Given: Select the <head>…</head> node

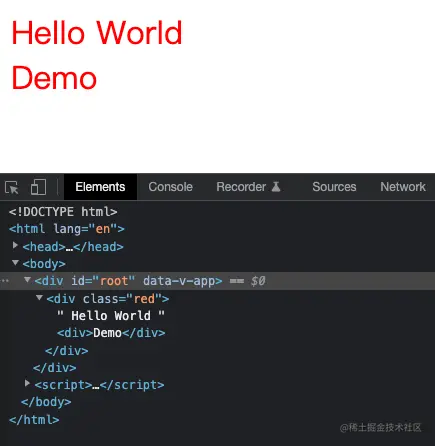Looking at the screenshot, I should [73, 247].
